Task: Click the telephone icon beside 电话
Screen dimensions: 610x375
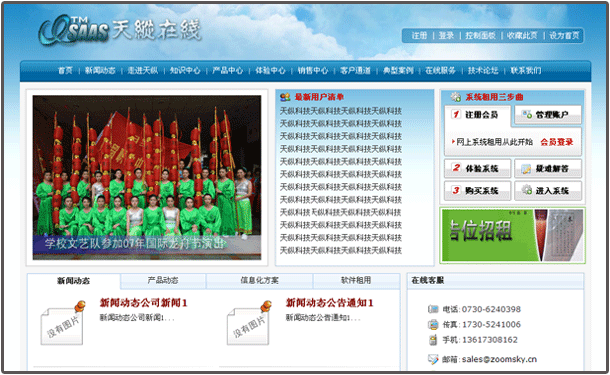Action: pos(433,309)
